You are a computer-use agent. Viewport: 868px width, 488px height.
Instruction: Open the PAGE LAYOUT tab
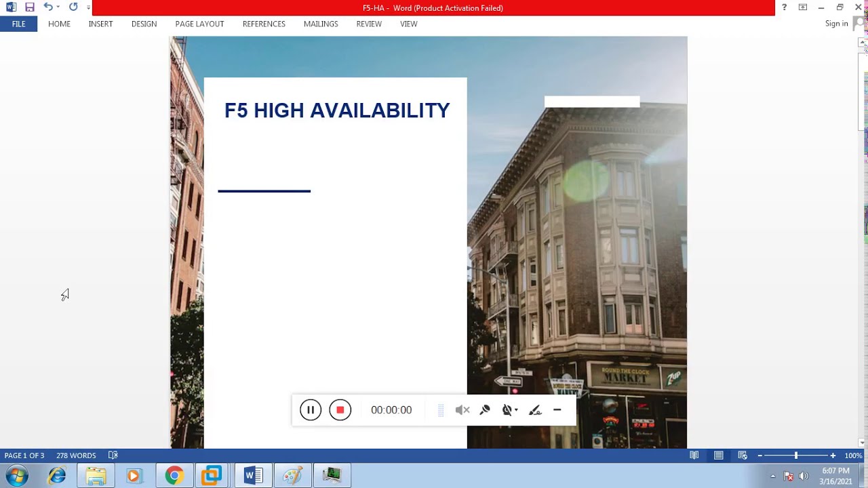point(199,24)
